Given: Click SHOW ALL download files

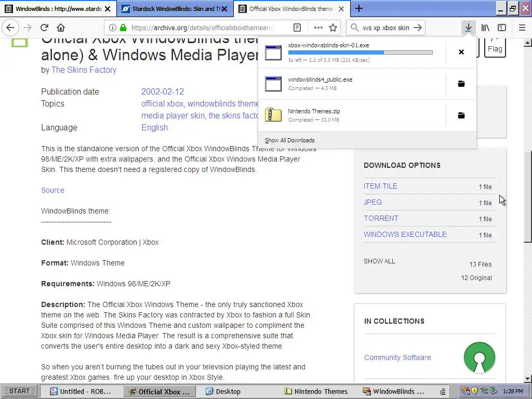Looking at the screenshot, I should pos(379,261).
